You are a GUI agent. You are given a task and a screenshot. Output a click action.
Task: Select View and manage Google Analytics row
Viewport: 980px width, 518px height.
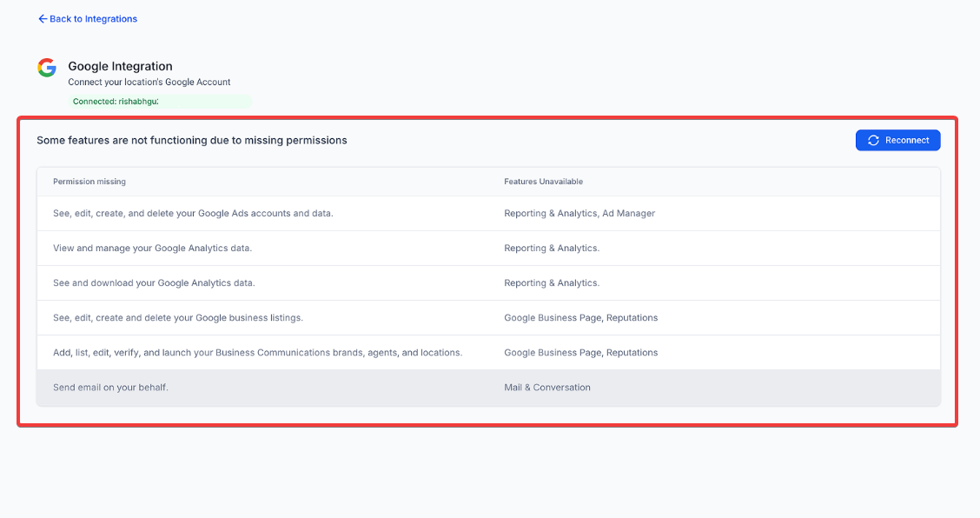pyautogui.click(x=152, y=249)
